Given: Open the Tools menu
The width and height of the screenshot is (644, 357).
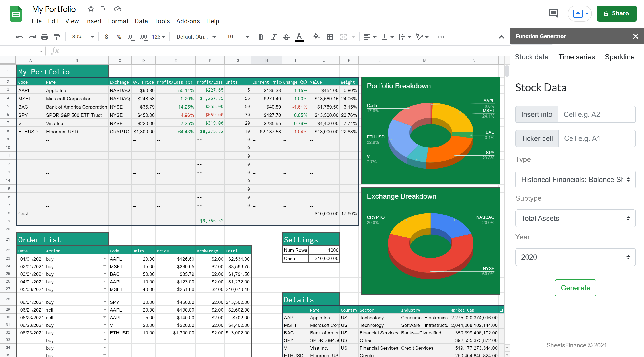Looking at the screenshot, I should [x=162, y=21].
